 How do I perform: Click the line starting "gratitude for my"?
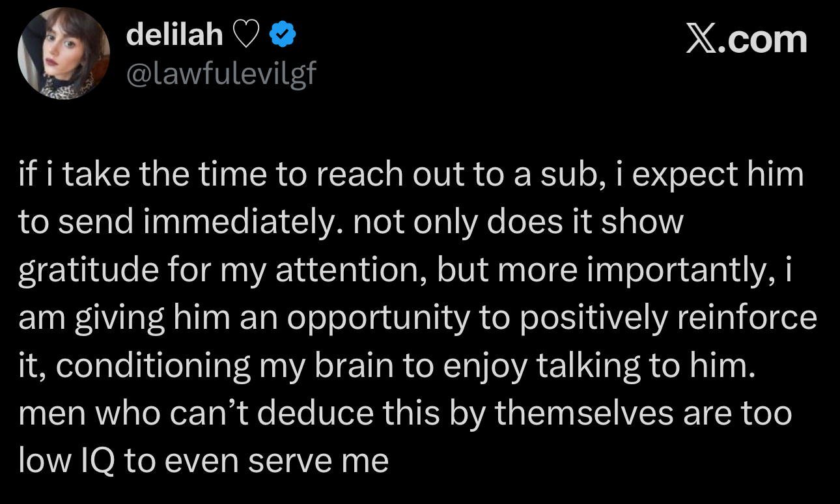tap(404, 272)
